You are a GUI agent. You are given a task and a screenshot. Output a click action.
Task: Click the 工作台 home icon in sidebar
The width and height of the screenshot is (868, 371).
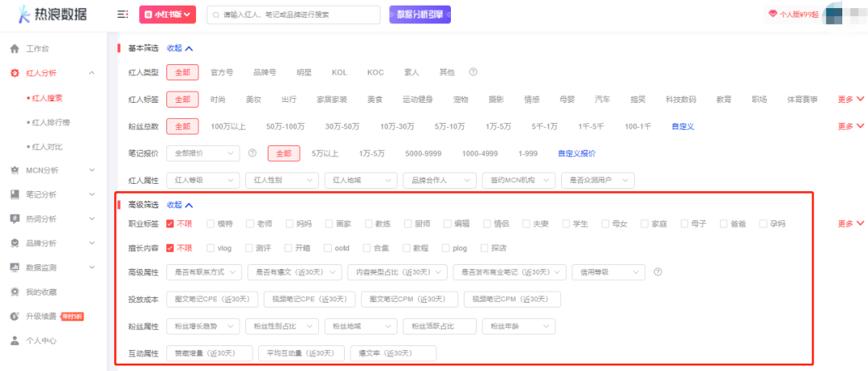pyautogui.click(x=14, y=49)
